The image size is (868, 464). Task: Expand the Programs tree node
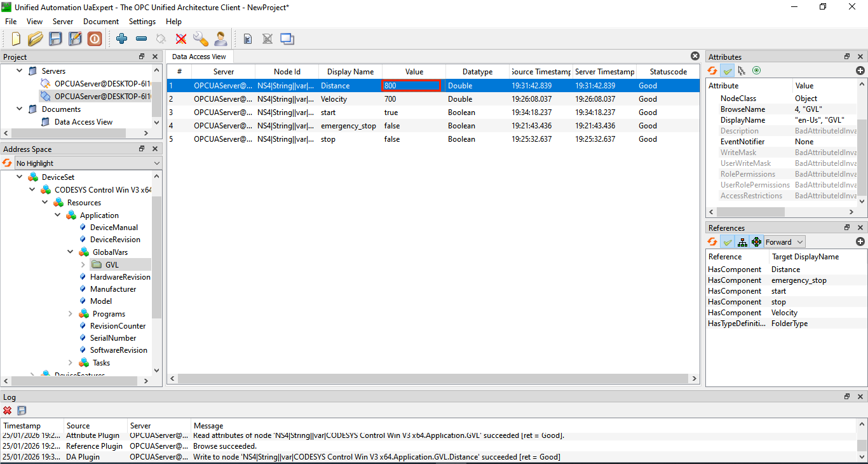pos(71,314)
